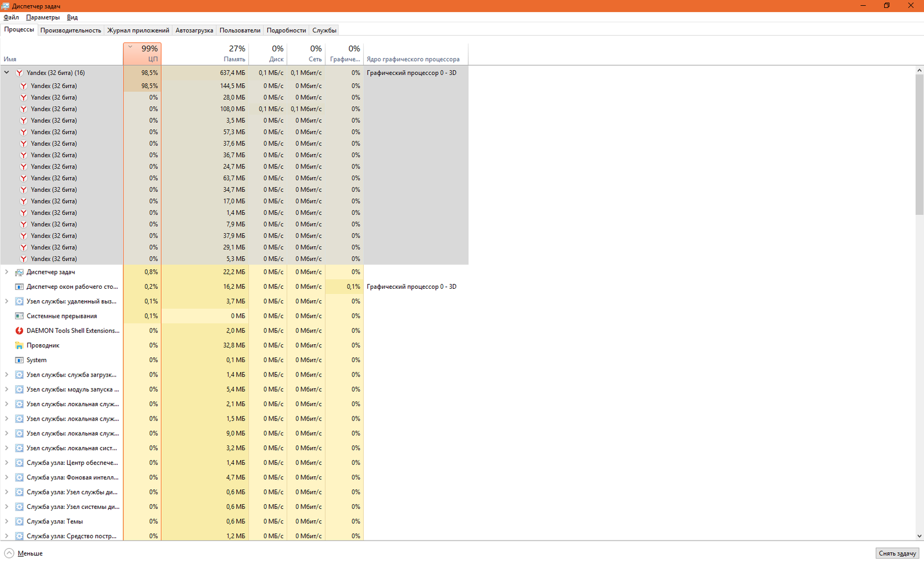Click the Диспетчер задач process icon
The image size is (924, 566).
click(19, 272)
